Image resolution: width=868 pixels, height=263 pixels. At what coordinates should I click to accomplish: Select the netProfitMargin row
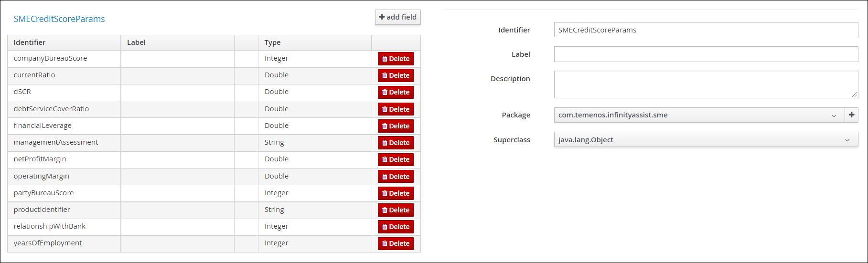(214, 159)
